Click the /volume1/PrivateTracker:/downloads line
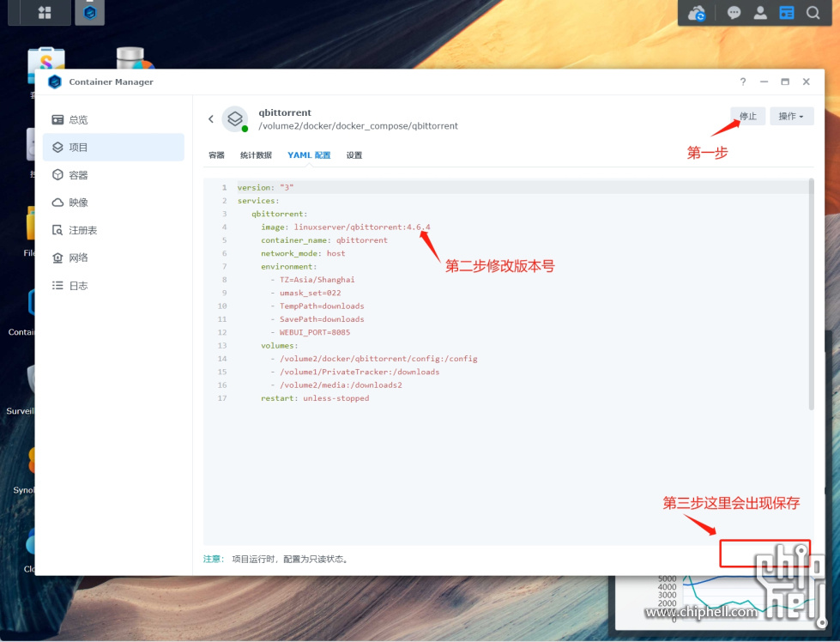Screen dimensions: 840x642 click(354, 372)
